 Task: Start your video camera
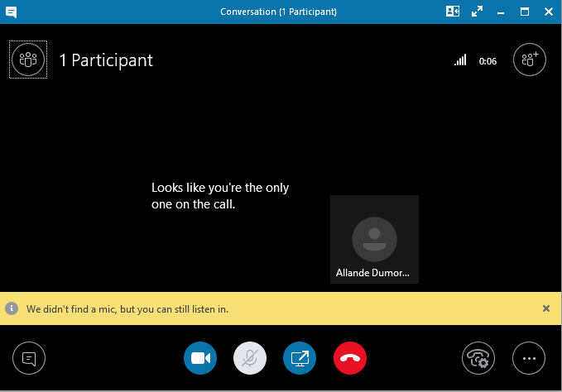click(199, 358)
